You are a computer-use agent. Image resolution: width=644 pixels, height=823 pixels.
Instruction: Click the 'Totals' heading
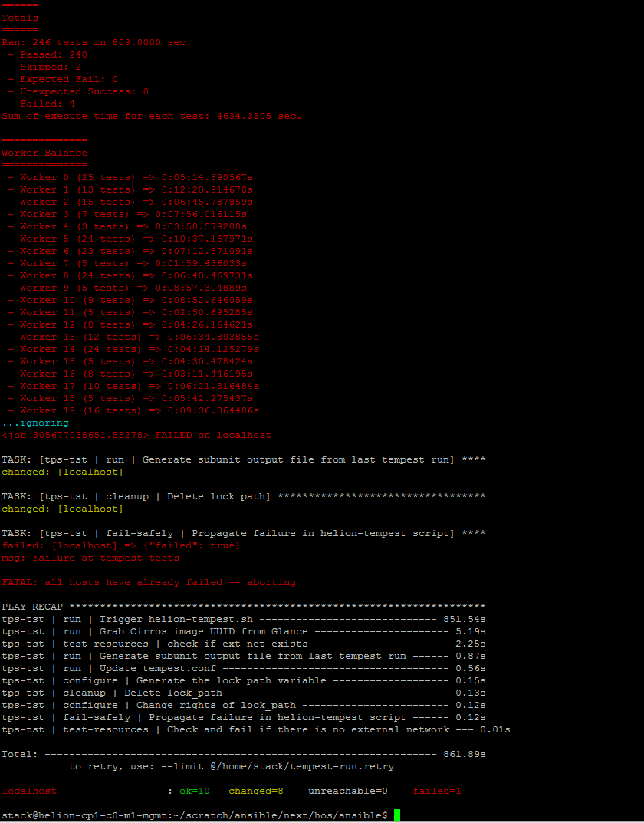[20, 18]
